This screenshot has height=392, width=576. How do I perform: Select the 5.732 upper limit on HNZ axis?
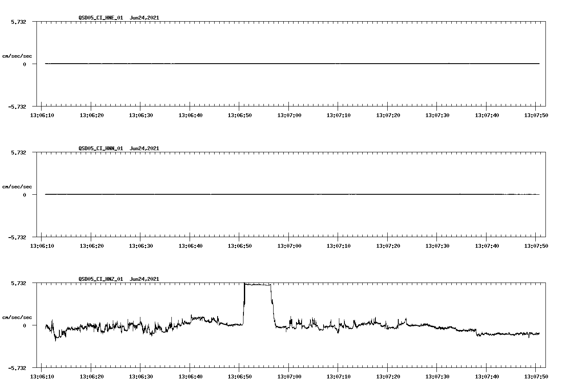tap(19, 283)
